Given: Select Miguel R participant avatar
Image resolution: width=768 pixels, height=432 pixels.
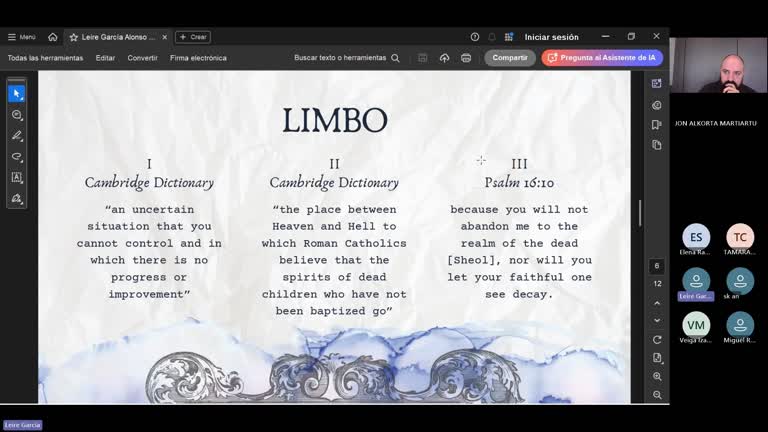Looking at the screenshot, I should (740, 325).
